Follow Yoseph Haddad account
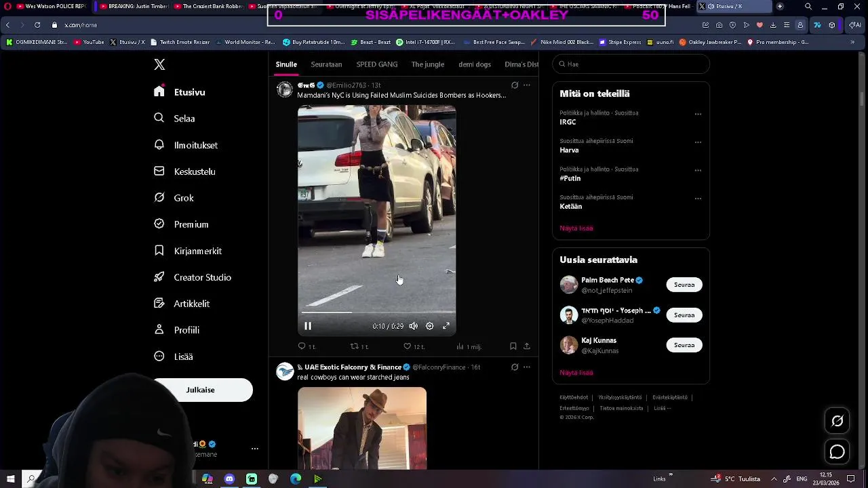This screenshot has width=868, height=488. (x=684, y=315)
